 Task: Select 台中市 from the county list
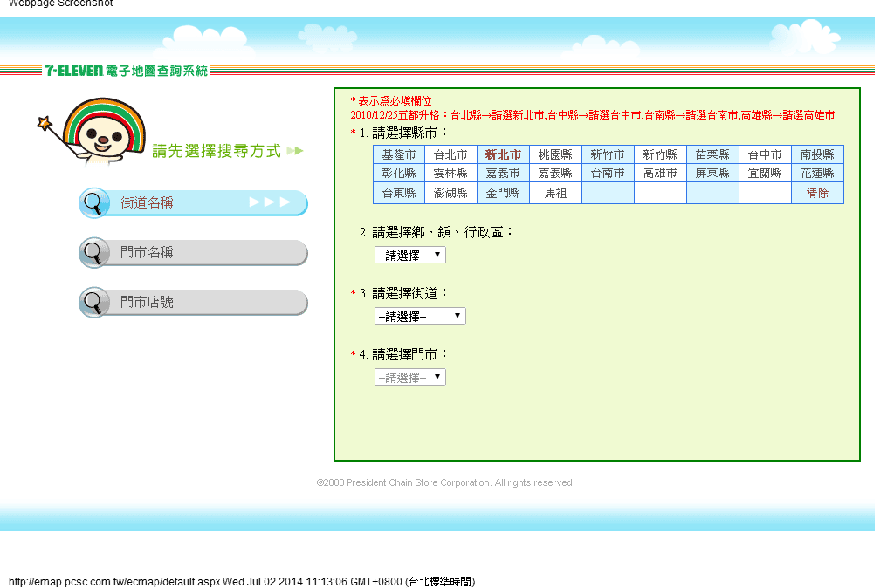pos(765,154)
